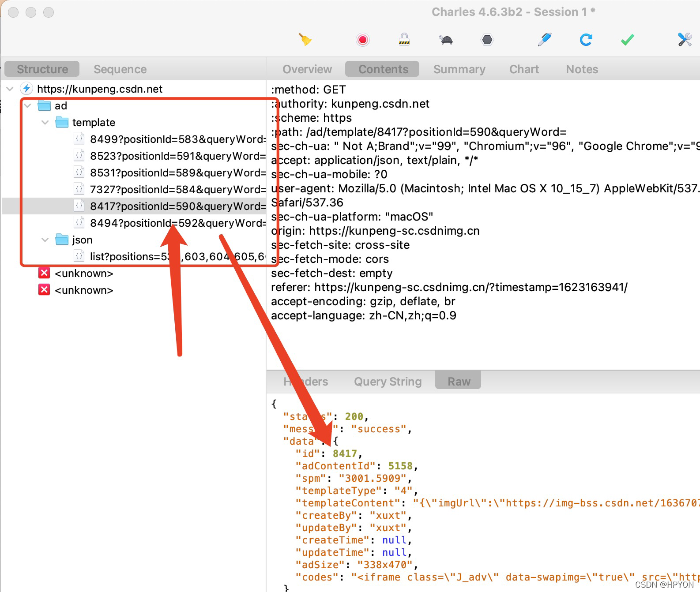Open the Notes tab
700x592 pixels.
click(582, 69)
